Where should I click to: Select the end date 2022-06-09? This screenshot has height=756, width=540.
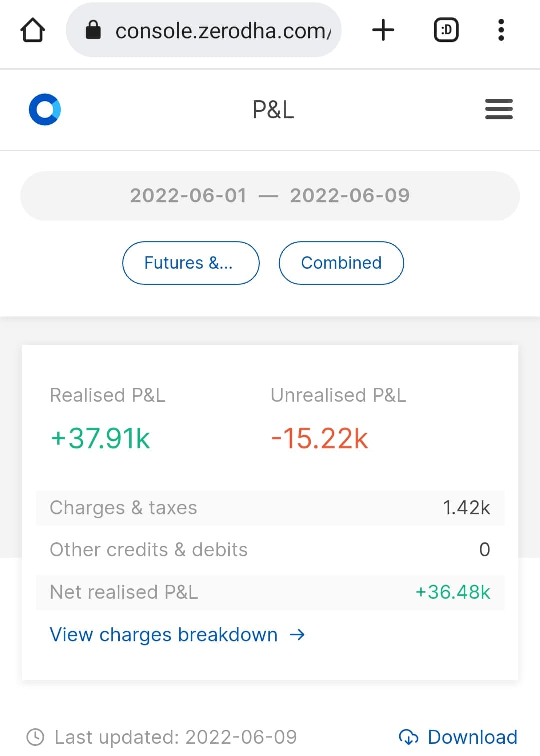pyautogui.click(x=350, y=196)
